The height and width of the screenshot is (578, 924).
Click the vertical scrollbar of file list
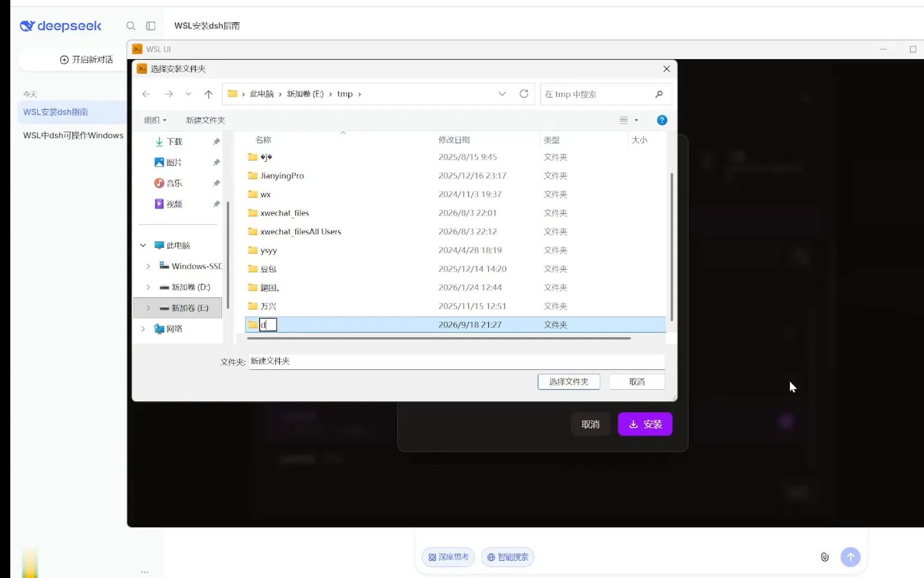tap(671, 247)
